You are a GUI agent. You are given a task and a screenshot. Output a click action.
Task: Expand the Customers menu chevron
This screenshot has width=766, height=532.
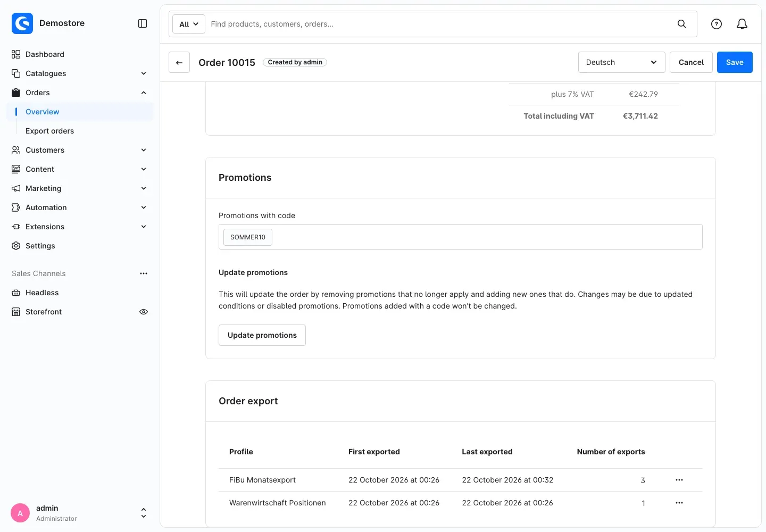click(x=144, y=150)
